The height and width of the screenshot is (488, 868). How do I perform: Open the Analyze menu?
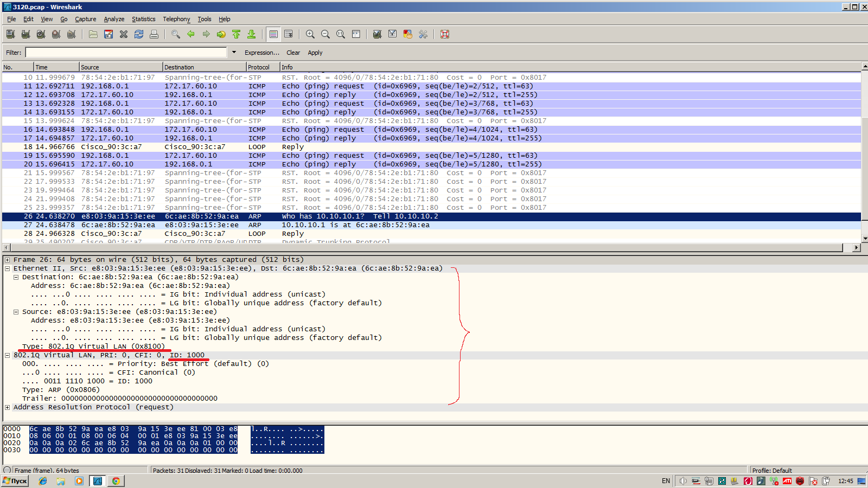click(114, 19)
